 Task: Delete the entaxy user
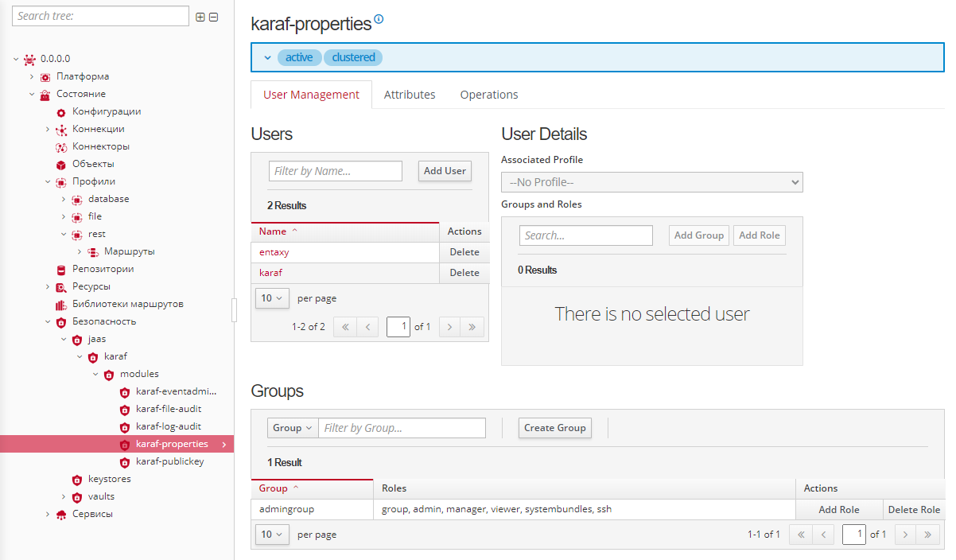point(464,252)
